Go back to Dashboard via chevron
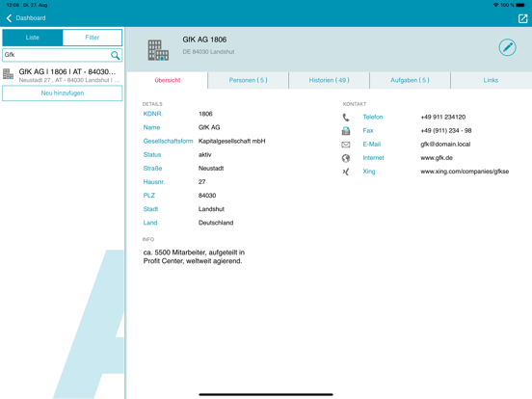 [x=10, y=18]
